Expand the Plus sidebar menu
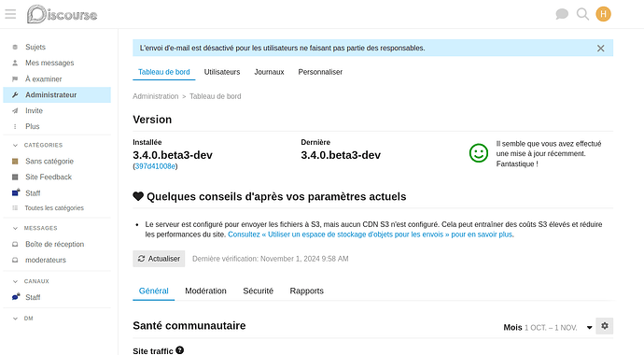 pos(57,126)
